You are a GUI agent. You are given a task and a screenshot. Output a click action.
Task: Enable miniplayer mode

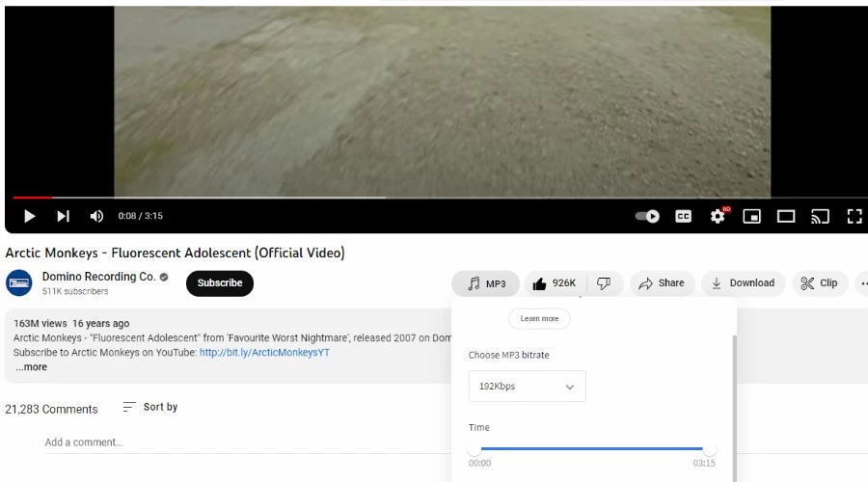click(x=751, y=216)
